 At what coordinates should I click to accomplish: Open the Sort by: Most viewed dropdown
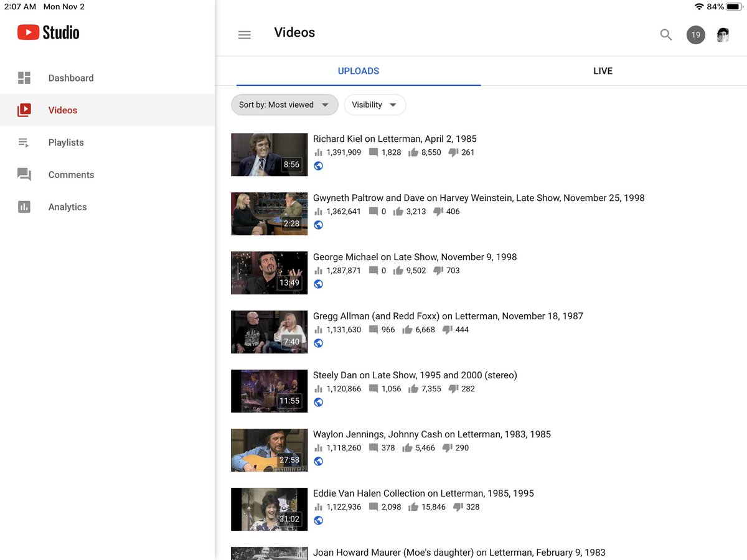click(x=284, y=105)
